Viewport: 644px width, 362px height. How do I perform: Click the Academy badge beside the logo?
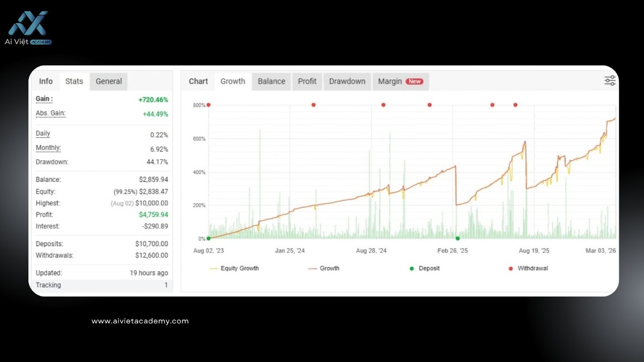tap(40, 41)
